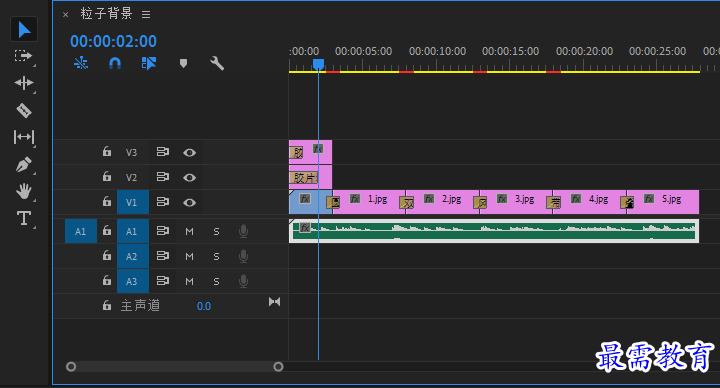Click the 00:00:02:00 timecode field
Viewport: 720px width, 388px height.
pyautogui.click(x=113, y=41)
